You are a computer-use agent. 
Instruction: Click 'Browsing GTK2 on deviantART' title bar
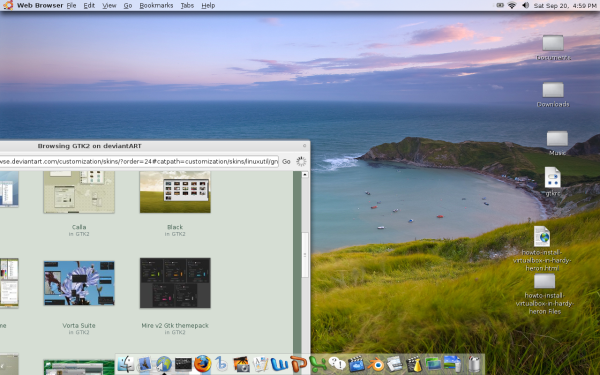90,146
